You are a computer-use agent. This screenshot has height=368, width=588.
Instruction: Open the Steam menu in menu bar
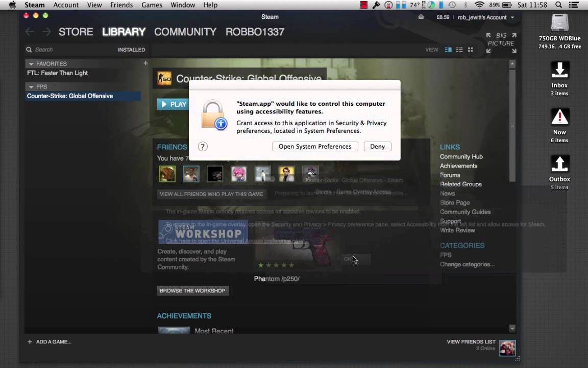click(x=35, y=5)
